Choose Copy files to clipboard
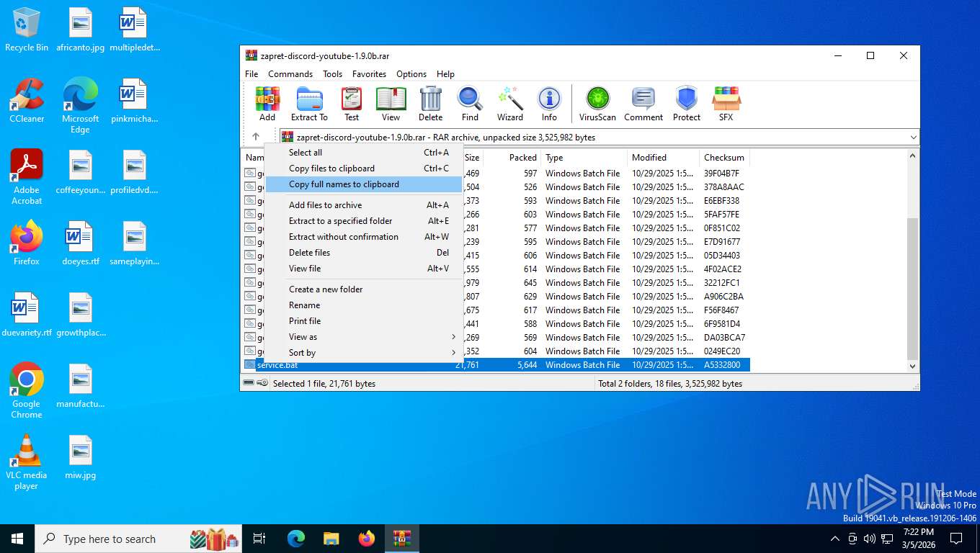 pos(364,168)
